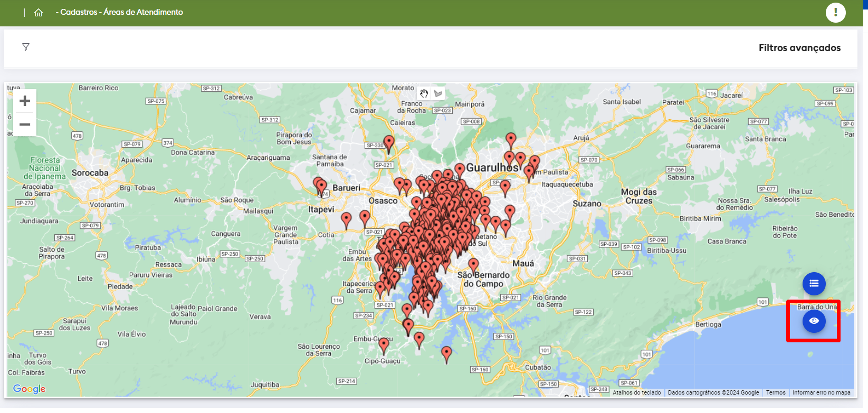Zoom out on the map
This screenshot has height=413, width=868.
[x=25, y=125]
